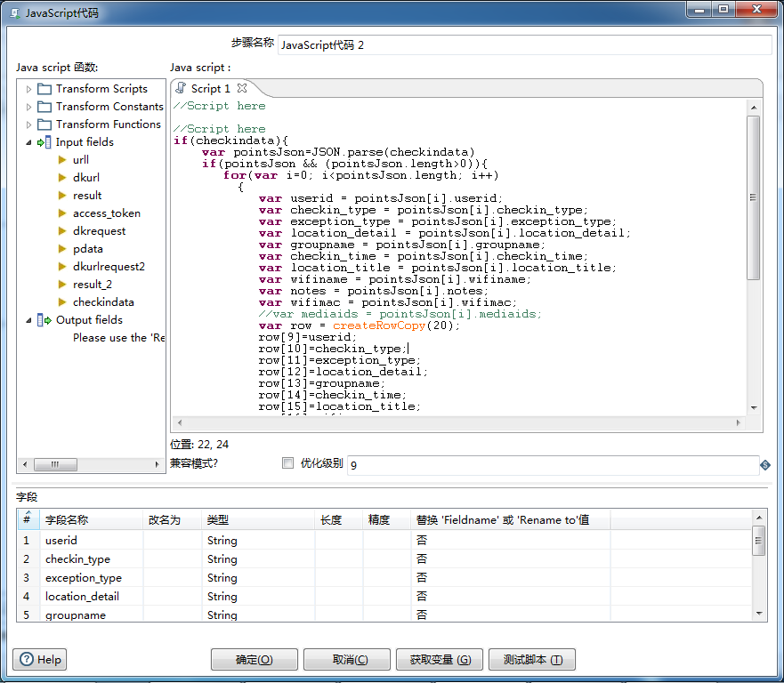Screen dimensions: 784x683
Task: Click the 获取变量(G) button
Action: click(x=440, y=660)
